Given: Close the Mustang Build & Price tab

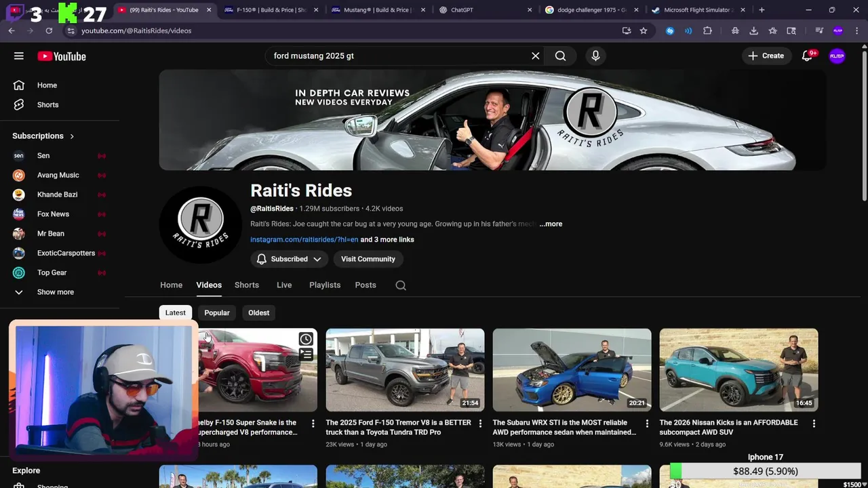Looking at the screenshot, I should click(423, 10).
